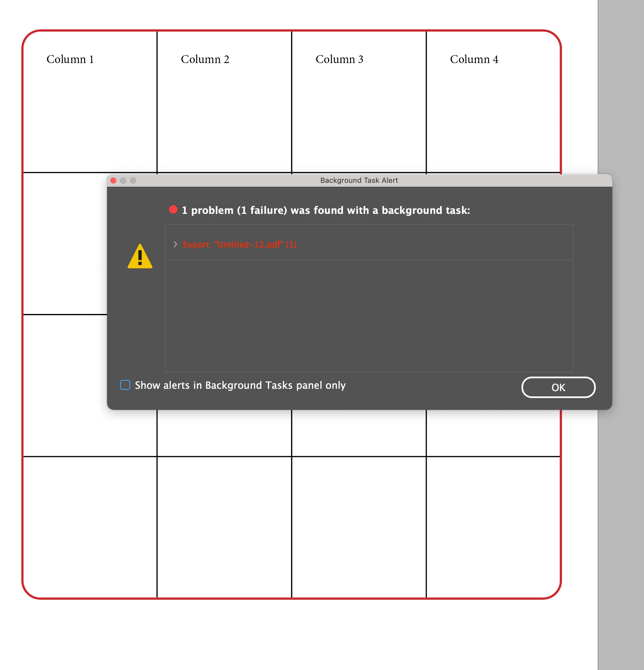Click the yellow warning triangle icon
This screenshot has height=670, width=644.
click(x=140, y=257)
